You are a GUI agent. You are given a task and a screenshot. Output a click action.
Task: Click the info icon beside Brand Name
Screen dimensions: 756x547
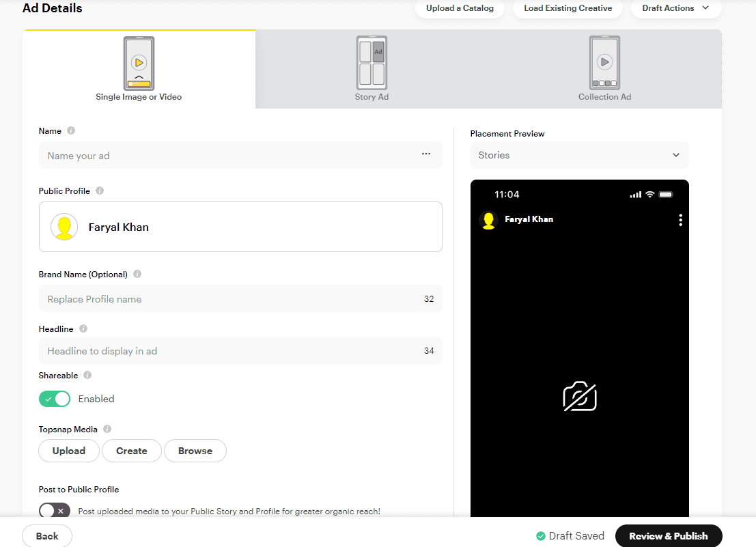click(137, 274)
